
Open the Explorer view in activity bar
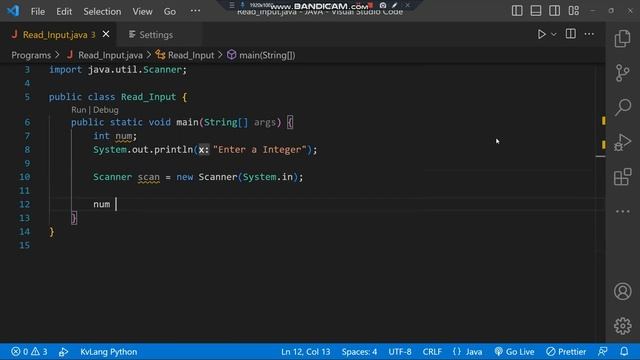tap(622, 39)
